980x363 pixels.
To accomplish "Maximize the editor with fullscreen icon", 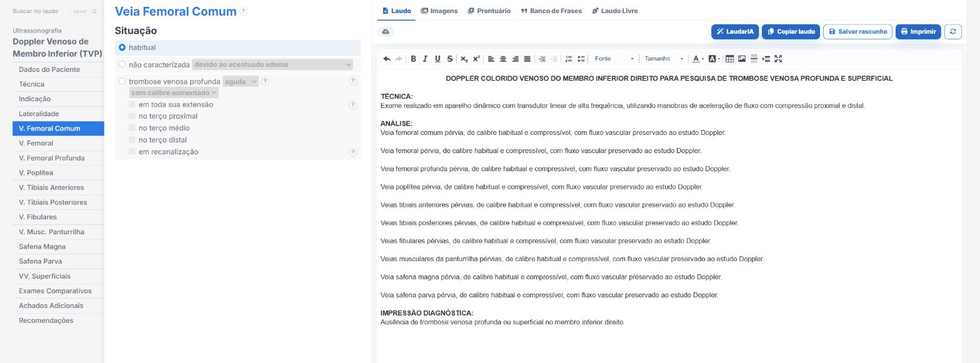I will [778, 59].
